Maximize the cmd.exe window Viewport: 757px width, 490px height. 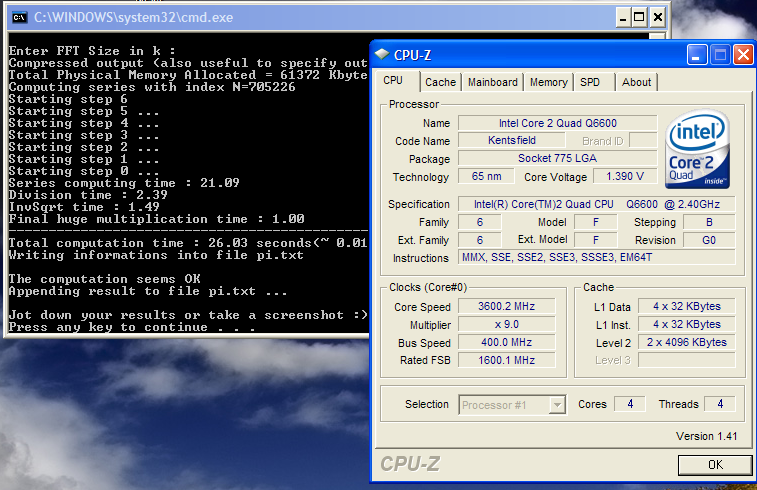pyautogui.click(x=639, y=18)
